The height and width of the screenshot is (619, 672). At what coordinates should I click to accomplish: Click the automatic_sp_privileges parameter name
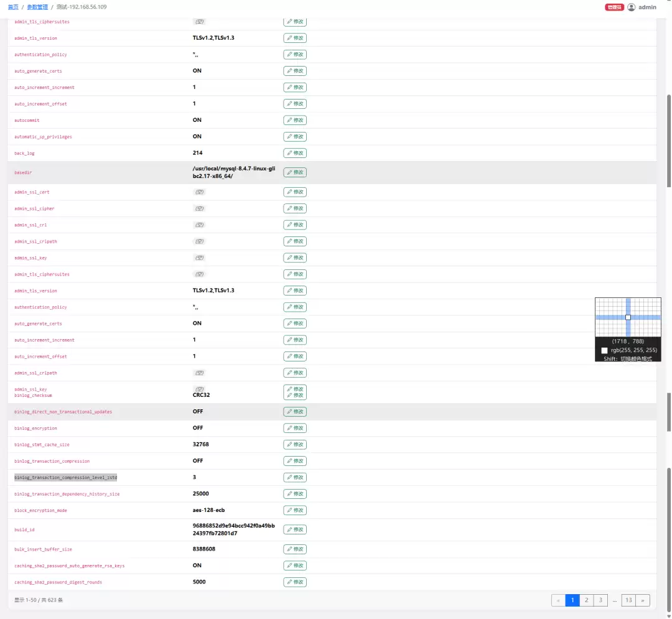tap(44, 137)
